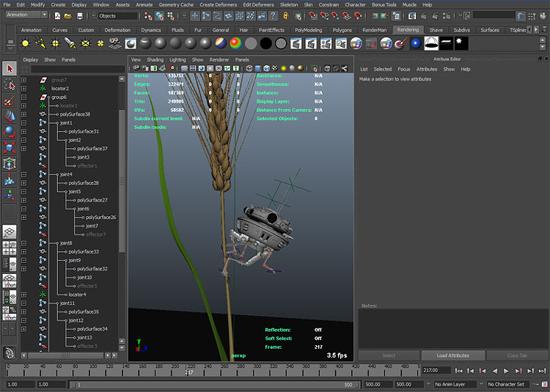The image size is (550, 392).
Task: Toggle textured display checker icon in viewport
Action: click(x=275, y=68)
